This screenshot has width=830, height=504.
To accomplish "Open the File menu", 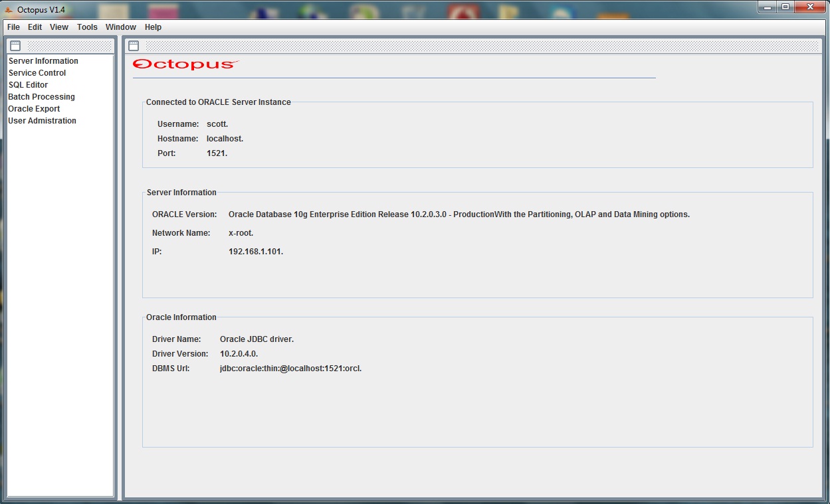I will coord(13,27).
